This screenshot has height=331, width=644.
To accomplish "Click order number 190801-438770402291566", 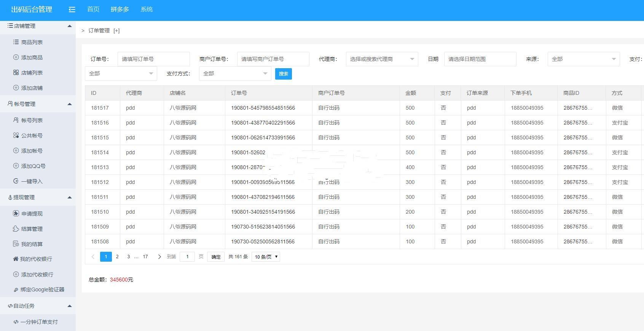I will click(x=263, y=123).
